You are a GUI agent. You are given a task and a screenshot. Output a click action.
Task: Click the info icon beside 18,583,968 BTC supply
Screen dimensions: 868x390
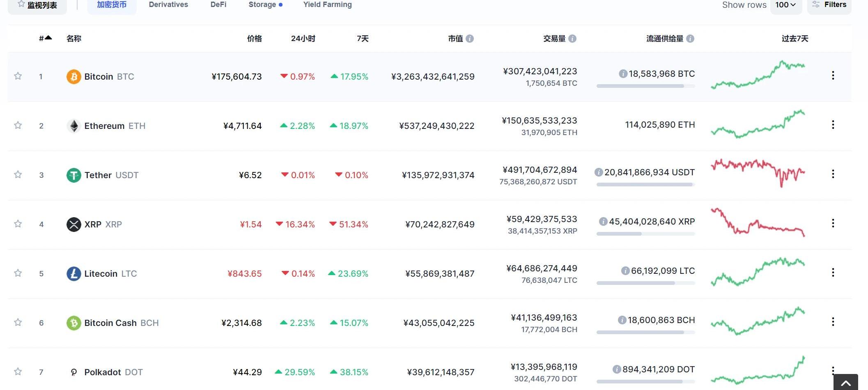(x=623, y=74)
